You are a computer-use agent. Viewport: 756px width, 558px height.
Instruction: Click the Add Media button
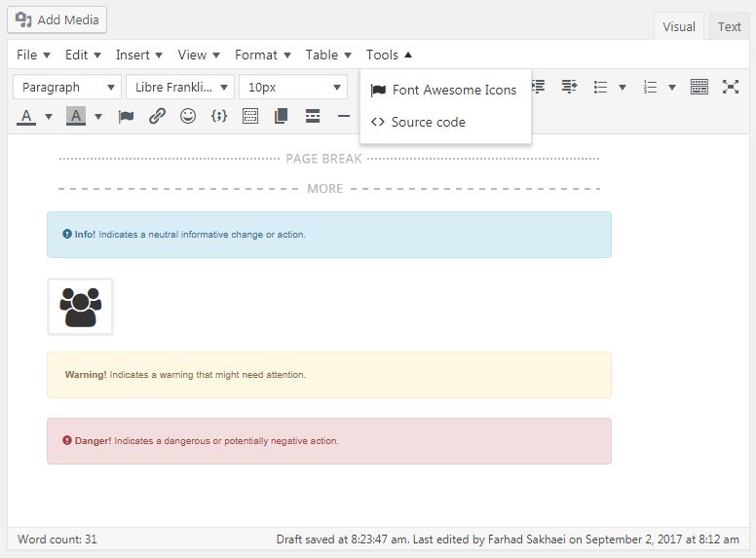(57, 19)
